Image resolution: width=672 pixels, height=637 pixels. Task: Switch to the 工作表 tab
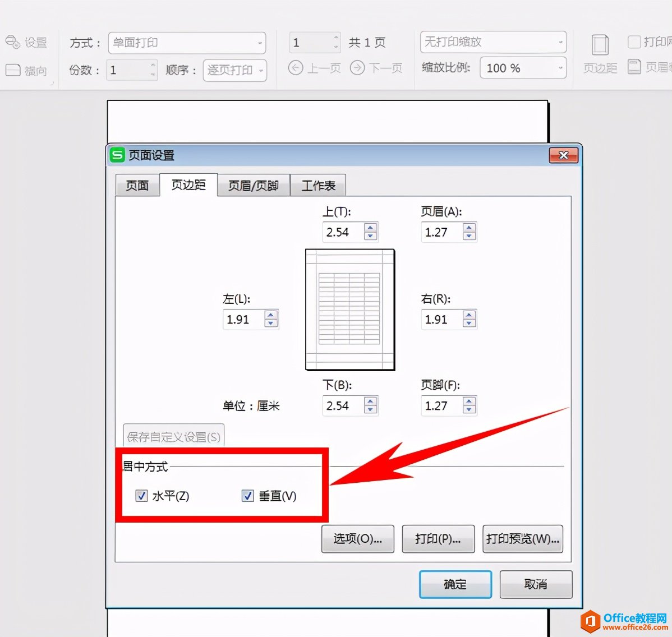(318, 185)
